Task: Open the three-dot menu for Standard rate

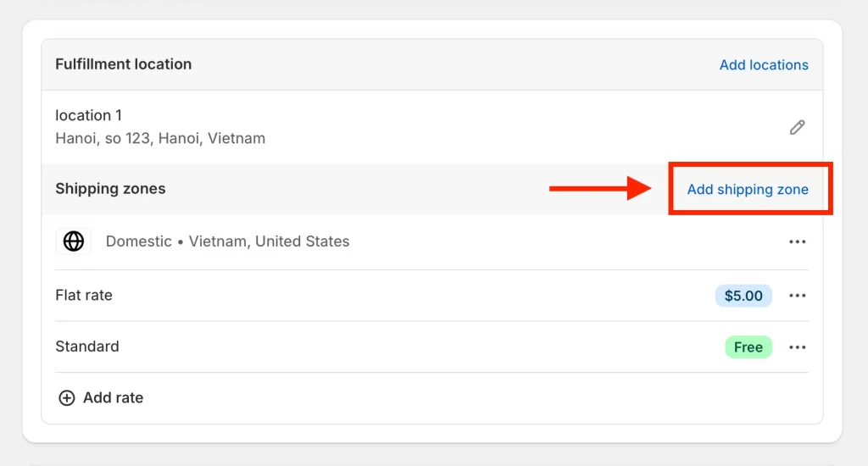Action: (797, 347)
